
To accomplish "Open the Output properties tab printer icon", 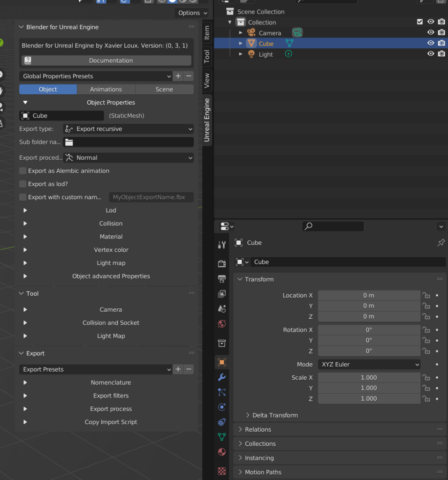I will 222,278.
